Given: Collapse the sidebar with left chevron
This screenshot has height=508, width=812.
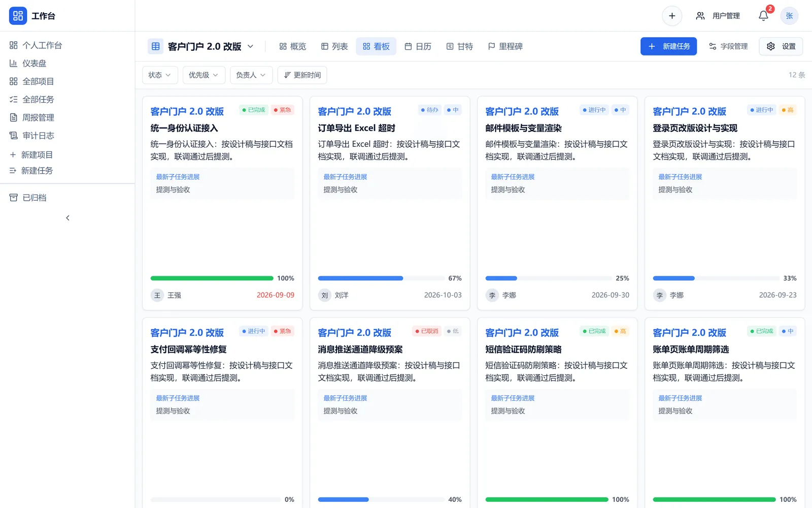Looking at the screenshot, I should (67, 218).
